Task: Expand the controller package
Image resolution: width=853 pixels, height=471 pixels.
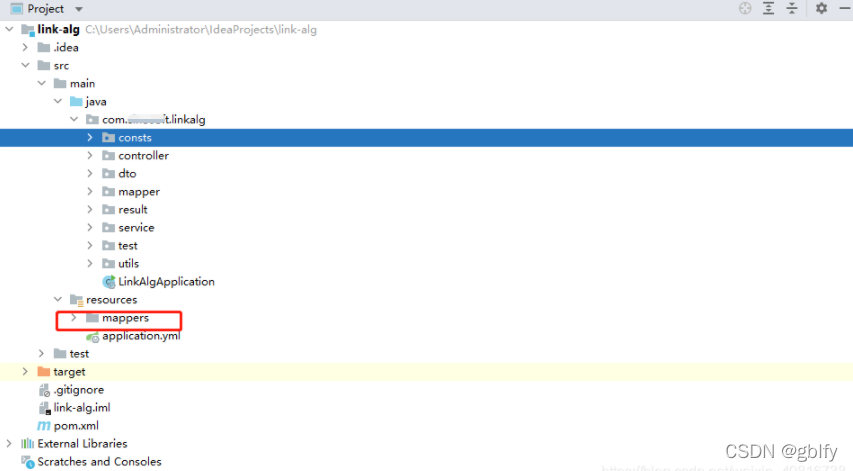Action: [90, 156]
